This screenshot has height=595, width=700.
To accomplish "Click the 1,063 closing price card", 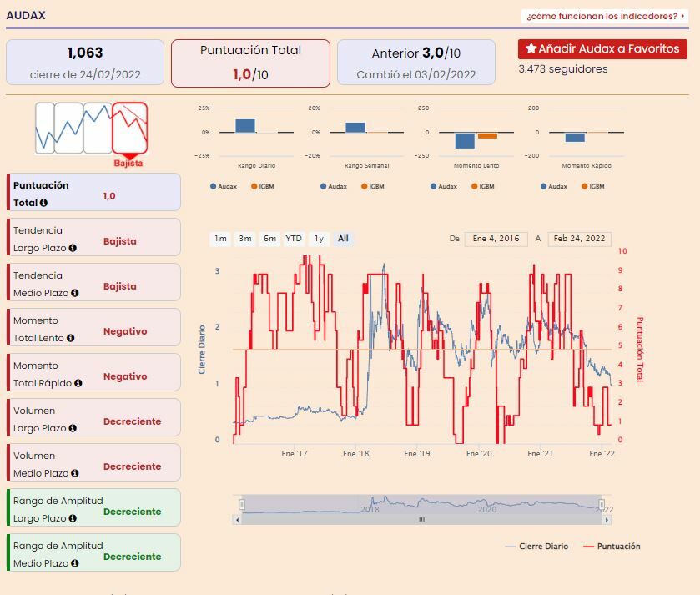I will tap(85, 63).
